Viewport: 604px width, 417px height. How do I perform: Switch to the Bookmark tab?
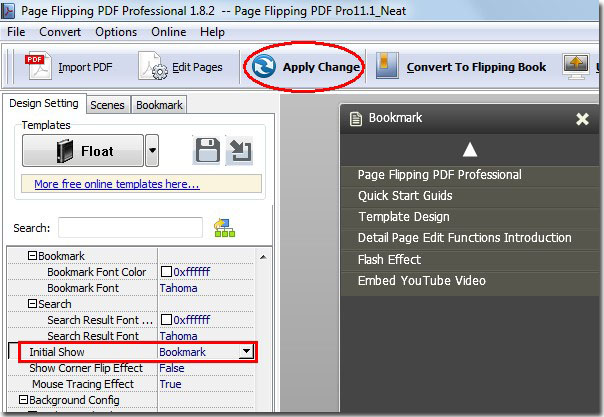click(159, 105)
